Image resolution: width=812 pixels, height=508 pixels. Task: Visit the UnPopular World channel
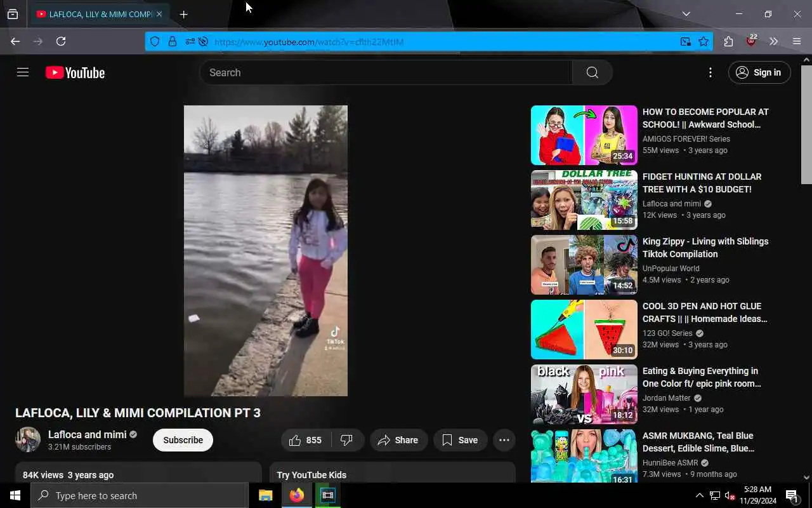click(671, 269)
